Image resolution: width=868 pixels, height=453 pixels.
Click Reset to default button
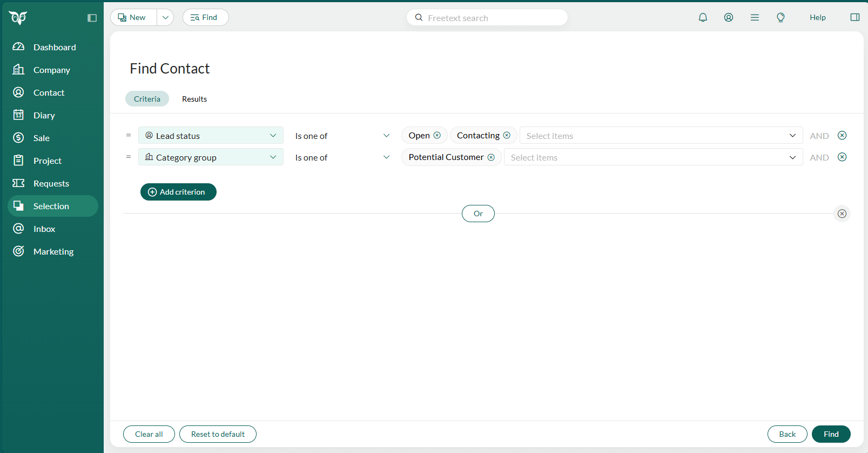pos(218,434)
